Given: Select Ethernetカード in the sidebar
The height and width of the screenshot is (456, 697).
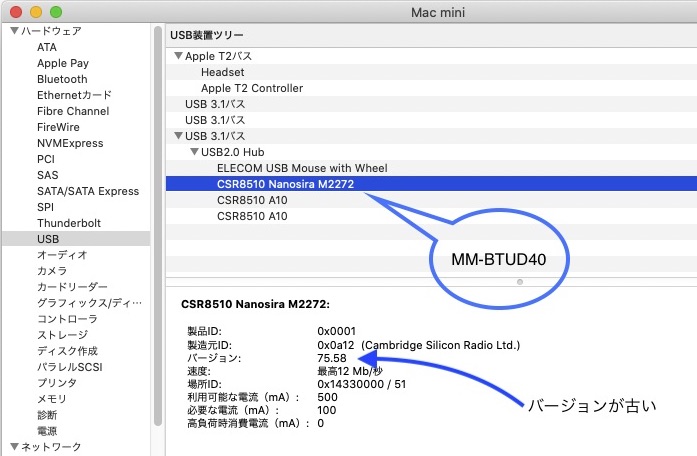Looking at the screenshot, I should (74, 95).
